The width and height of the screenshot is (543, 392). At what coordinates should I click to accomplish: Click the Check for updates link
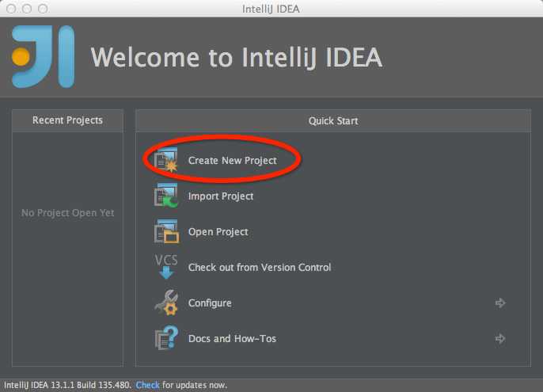(148, 385)
